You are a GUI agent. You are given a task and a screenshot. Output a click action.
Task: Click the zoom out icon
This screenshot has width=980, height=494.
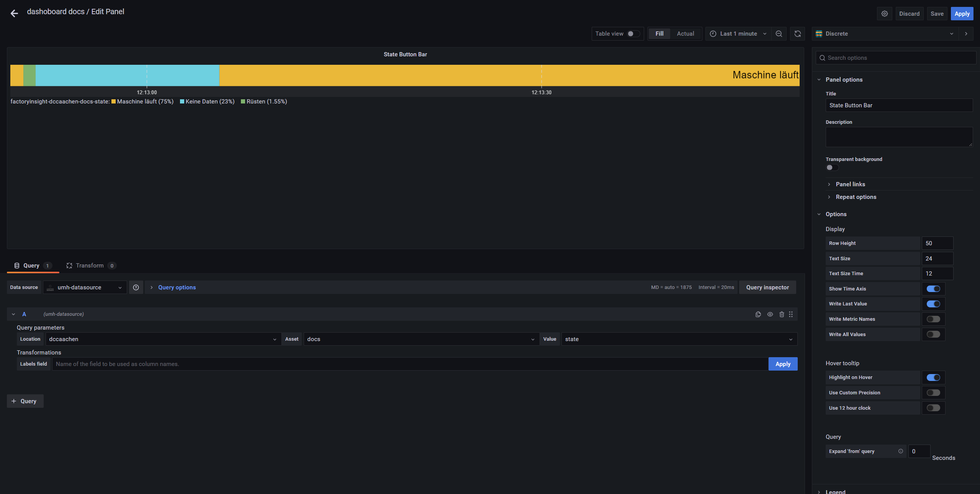pyautogui.click(x=779, y=33)
